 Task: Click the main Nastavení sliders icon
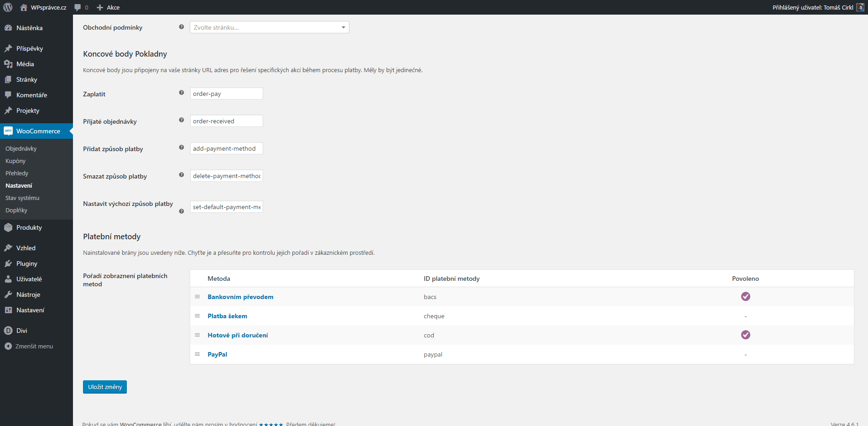pyautogui.click(x=8, y=310)
